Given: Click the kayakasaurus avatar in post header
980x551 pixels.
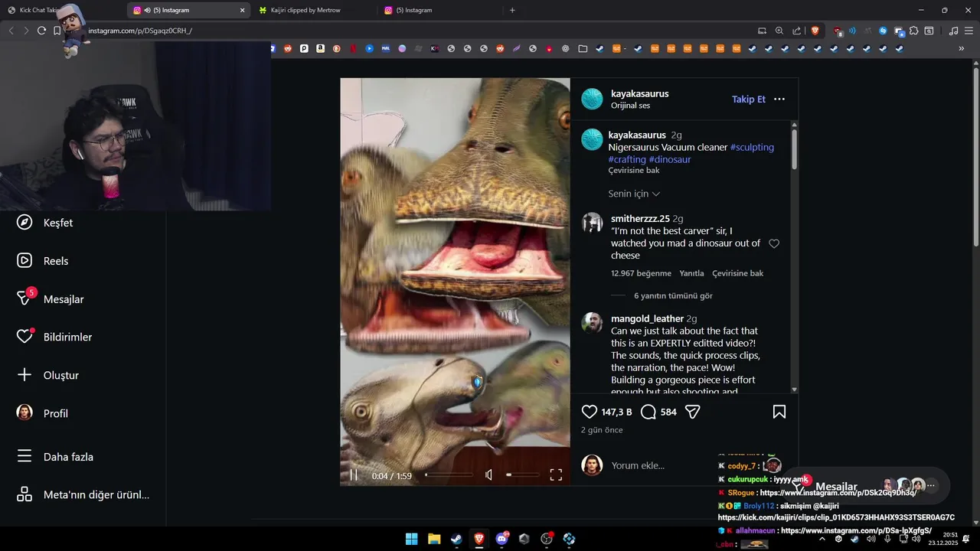Looking at the screenshot, I should tap(592, 99).
